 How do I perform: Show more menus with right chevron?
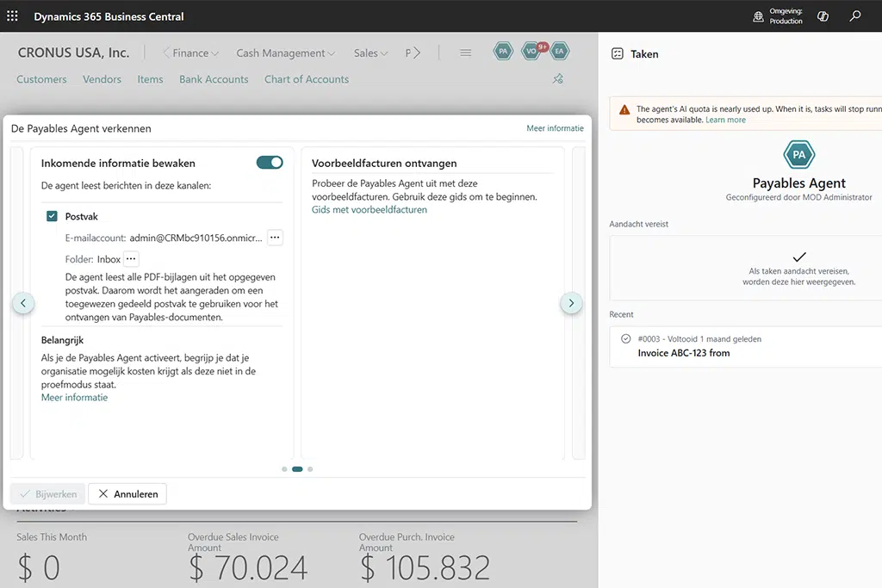pyautogui.click(x=416, y=53)
